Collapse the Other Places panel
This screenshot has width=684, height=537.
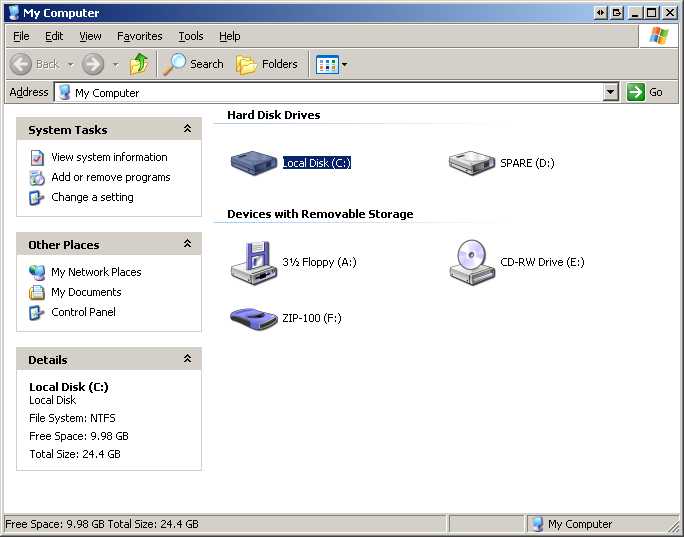(187, 243)
